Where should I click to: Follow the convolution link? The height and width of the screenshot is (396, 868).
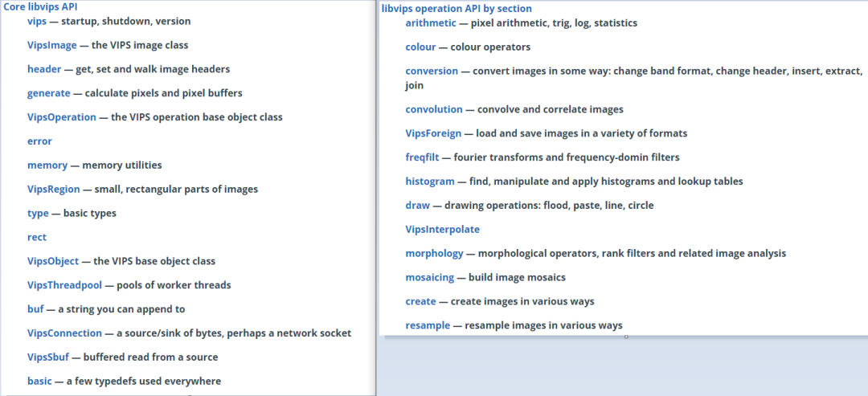click(x=433, y=109)
